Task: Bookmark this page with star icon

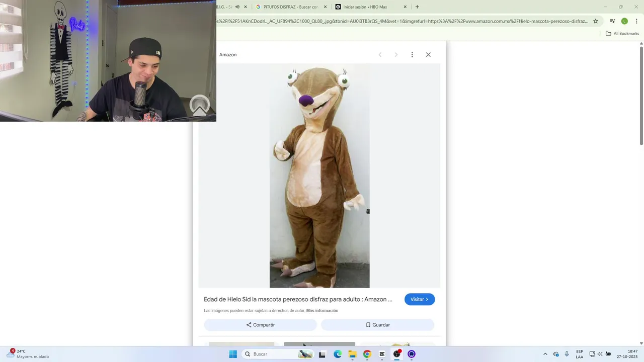Action: coord(596,21)
